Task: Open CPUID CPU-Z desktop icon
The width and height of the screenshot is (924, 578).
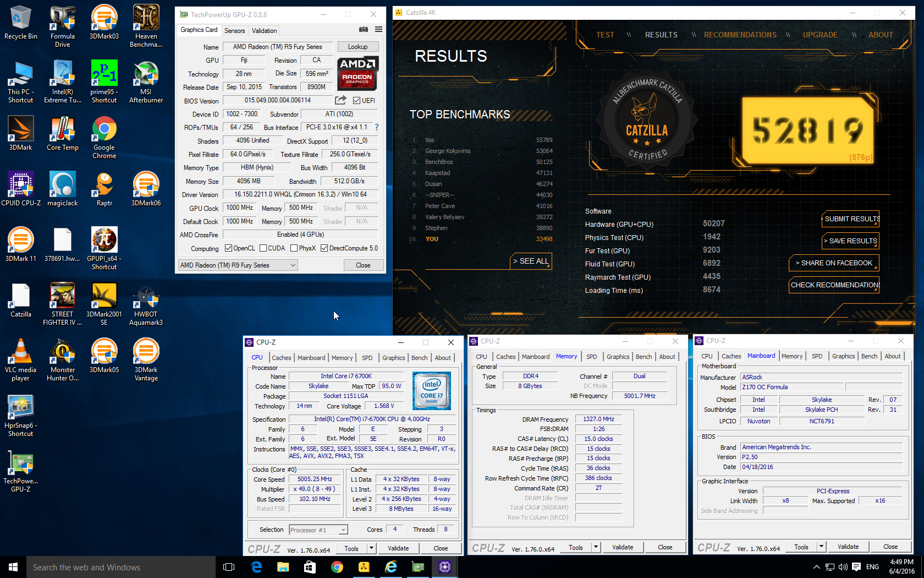Action: [21, 189]
